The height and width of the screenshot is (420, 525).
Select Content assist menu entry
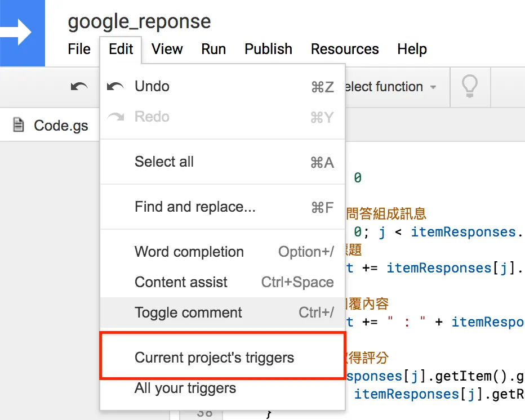(x=223, y=282)
